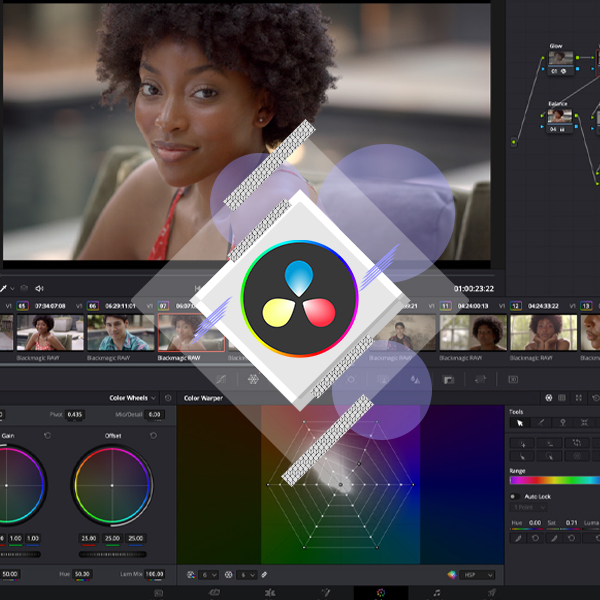The height and width of the screenshot is (600, 600).
Task: Select the pin tool in Color Warper Tools
Action: 563,424
